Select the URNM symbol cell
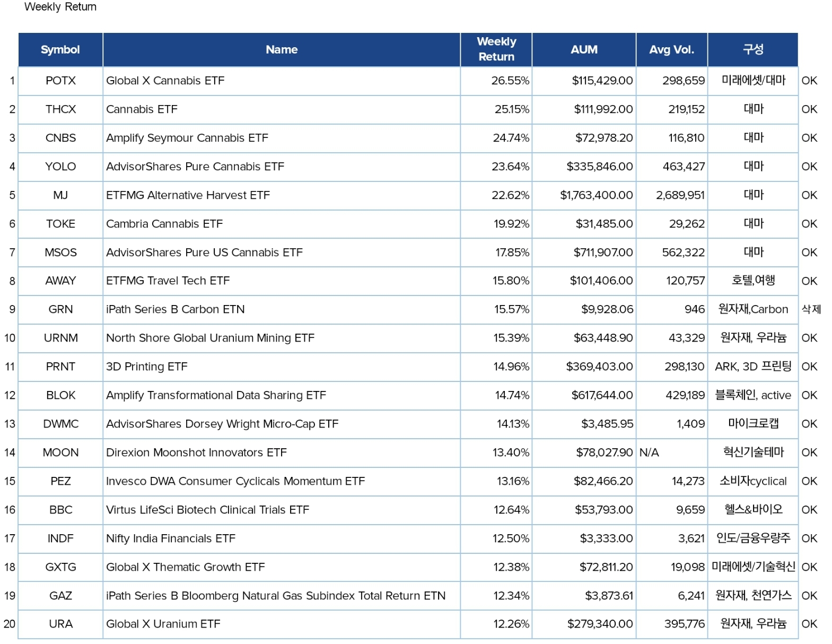Viewport: 832px width, 644px height. (60, 338)
